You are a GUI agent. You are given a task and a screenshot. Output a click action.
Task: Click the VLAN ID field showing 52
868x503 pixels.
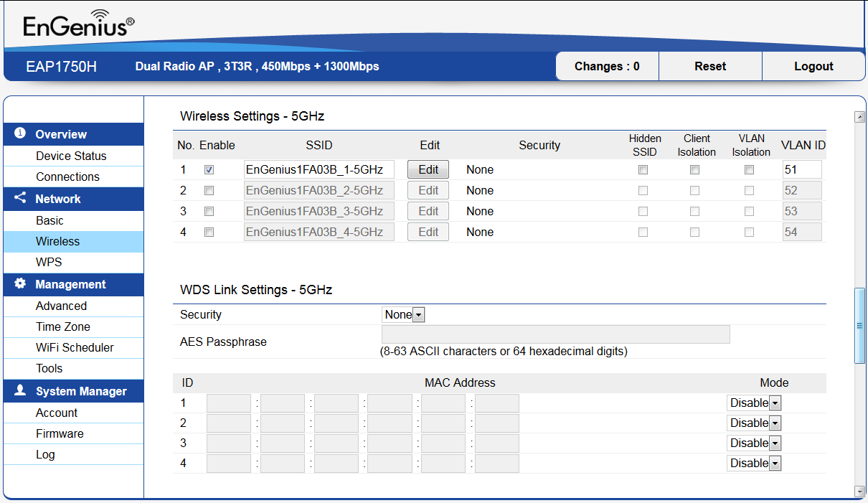coord(802,191)
